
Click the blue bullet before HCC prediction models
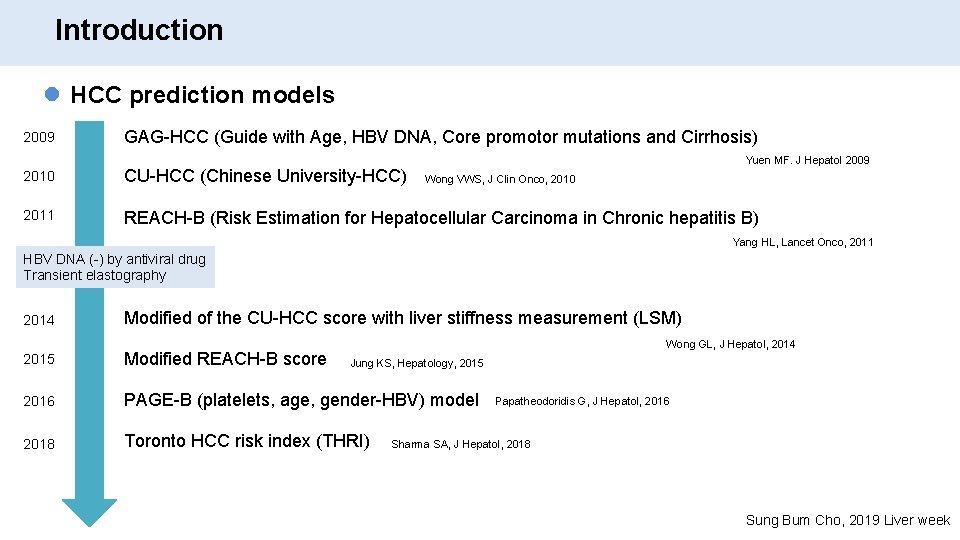(x=53, y=96)
